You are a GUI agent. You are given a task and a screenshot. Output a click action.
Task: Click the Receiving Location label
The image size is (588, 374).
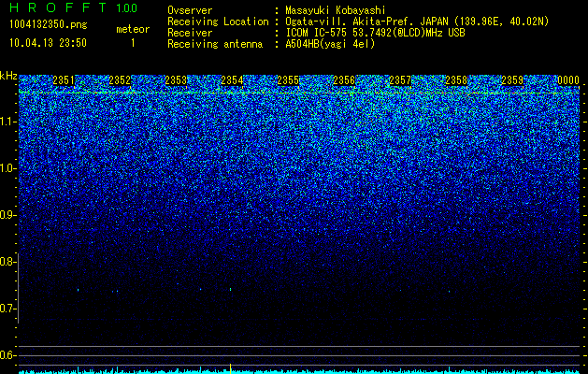[x=218, y=22]
